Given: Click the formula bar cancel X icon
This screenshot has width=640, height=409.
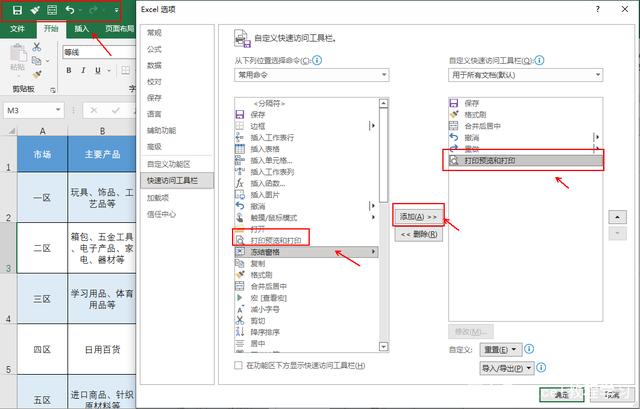Looking at the screenshot, I should pos(94,110).
